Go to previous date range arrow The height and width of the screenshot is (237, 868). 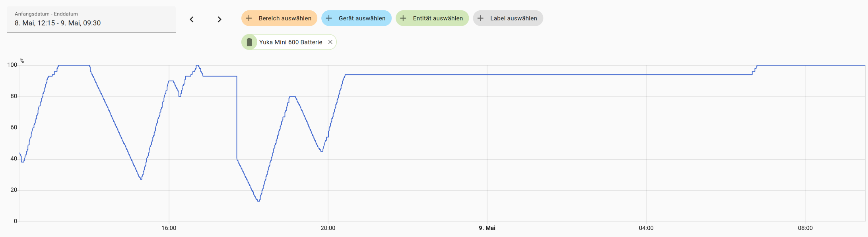click(192, 19)
